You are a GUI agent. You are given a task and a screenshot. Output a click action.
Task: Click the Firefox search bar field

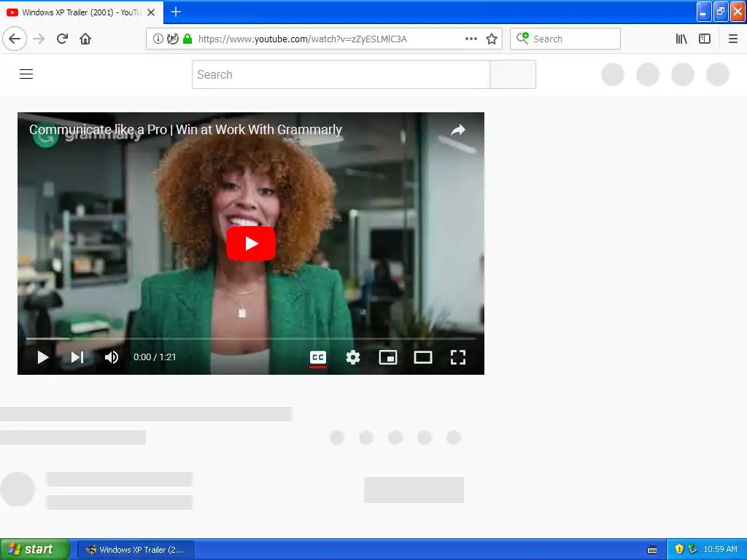pyautogui.click(x=565, y=39)
